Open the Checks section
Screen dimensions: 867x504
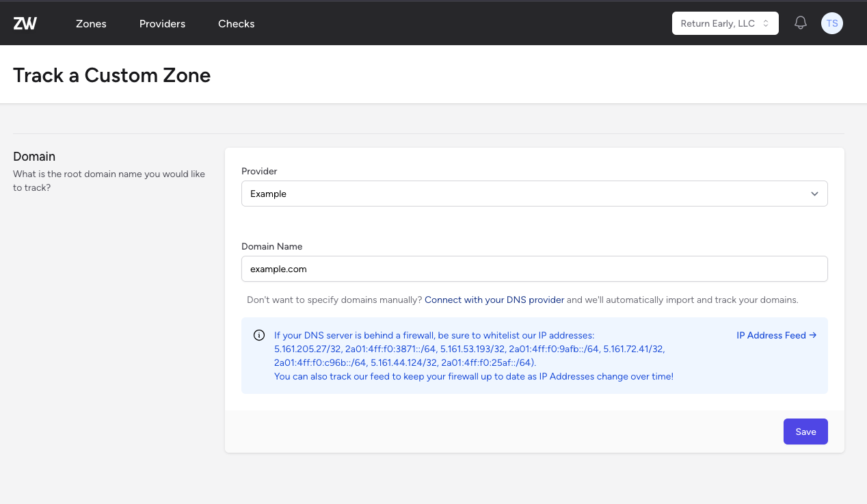[236, 23]
